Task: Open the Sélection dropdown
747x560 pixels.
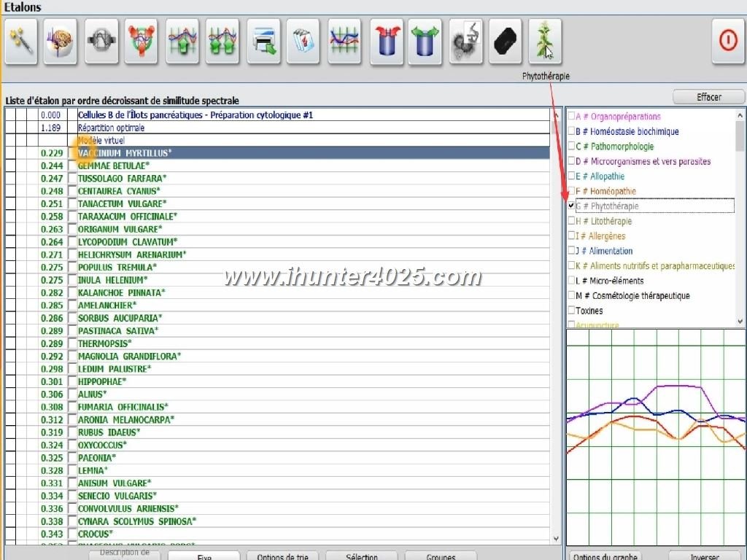Action: click(x=361, y=556)
